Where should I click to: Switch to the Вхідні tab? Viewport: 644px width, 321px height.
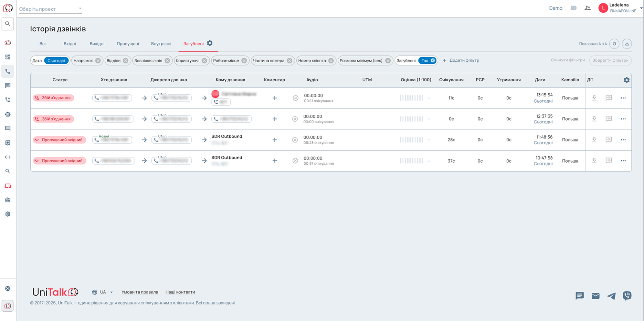point(70,44)
